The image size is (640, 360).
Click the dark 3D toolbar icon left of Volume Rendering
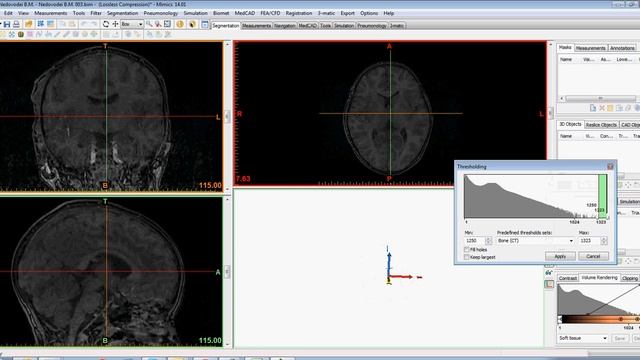pyautogui.click(x=549, y=273)
